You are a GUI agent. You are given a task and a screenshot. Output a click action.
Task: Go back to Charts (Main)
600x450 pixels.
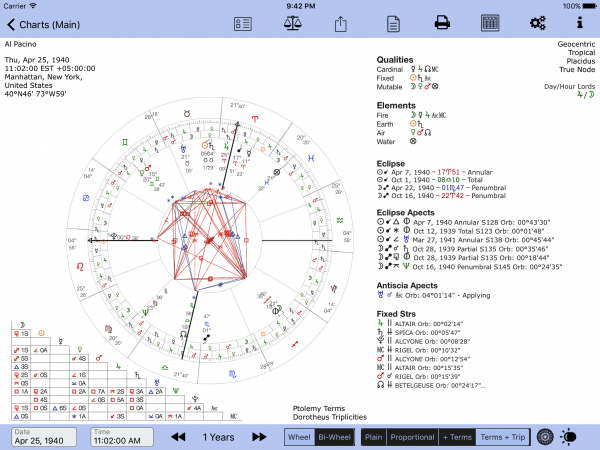click(x=45, y=22)
